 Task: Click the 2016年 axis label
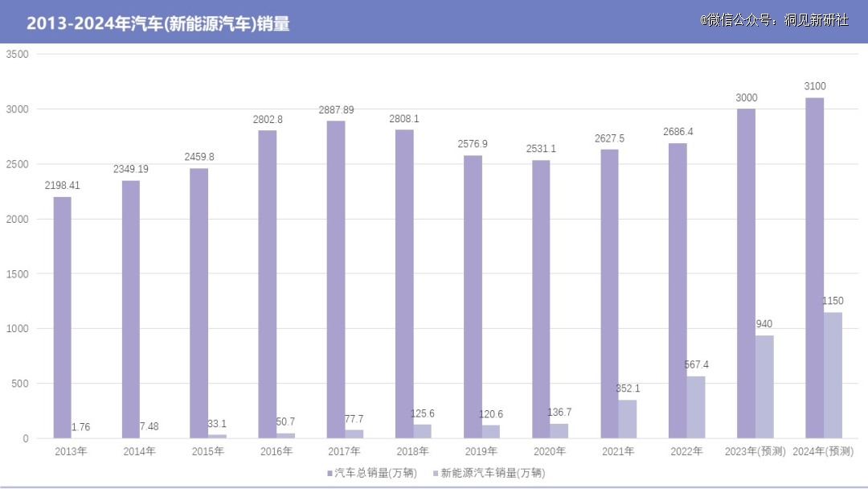276,451
